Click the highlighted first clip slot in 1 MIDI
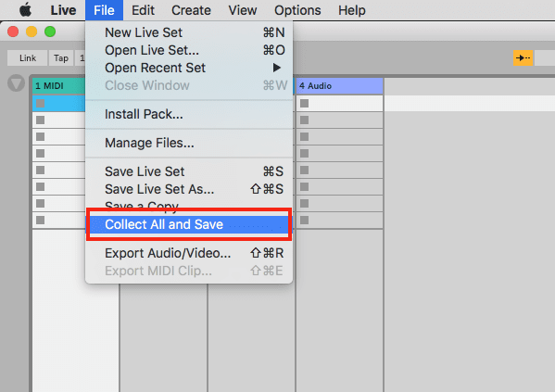 [x=58, y=104]
